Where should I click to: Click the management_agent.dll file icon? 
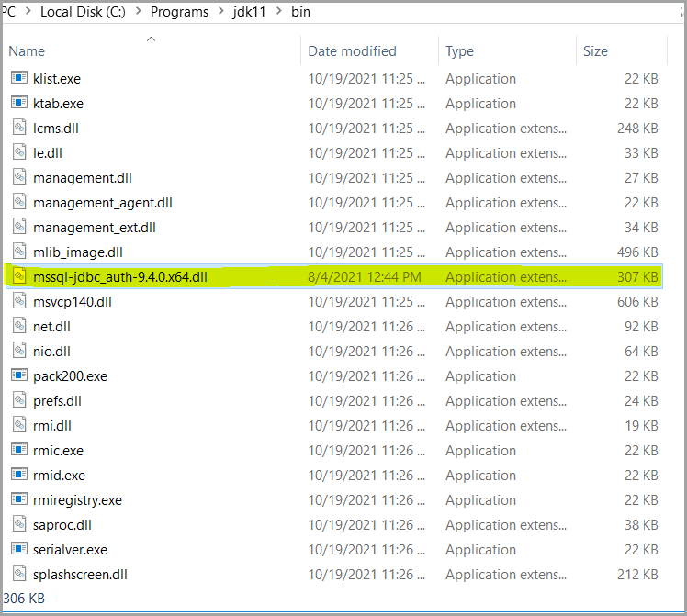click(x=19, y=202)
